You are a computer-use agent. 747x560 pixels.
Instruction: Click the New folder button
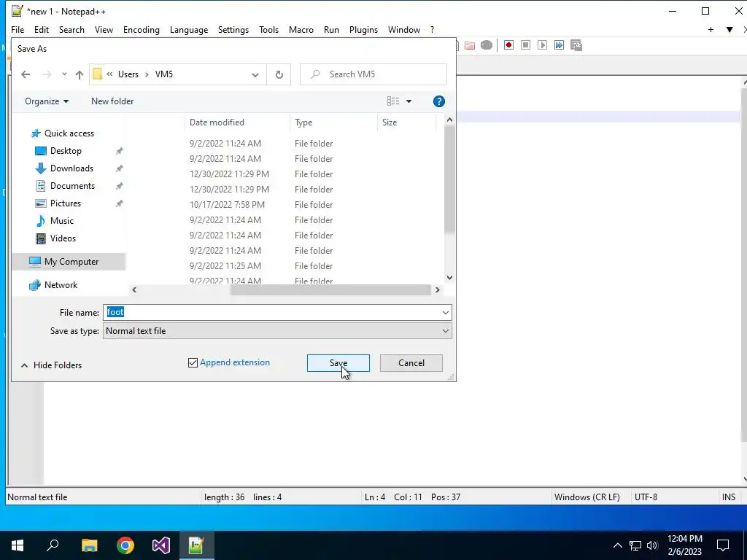click(x=112, y=101)
